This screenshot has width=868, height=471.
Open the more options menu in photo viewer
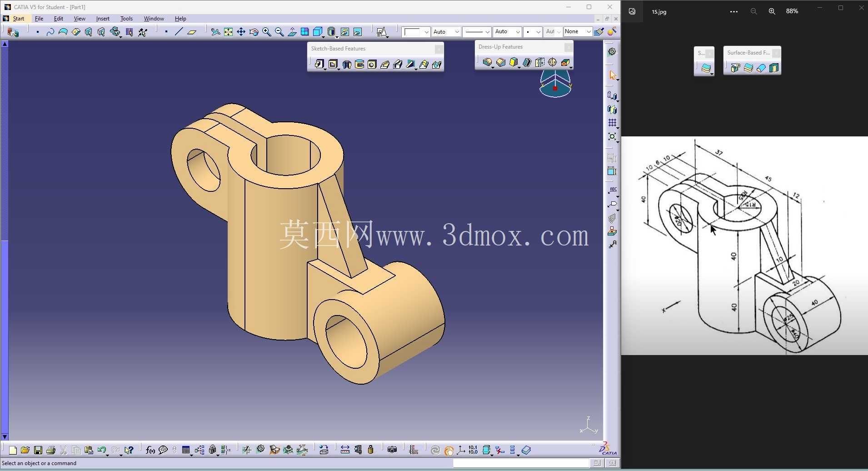733,11
